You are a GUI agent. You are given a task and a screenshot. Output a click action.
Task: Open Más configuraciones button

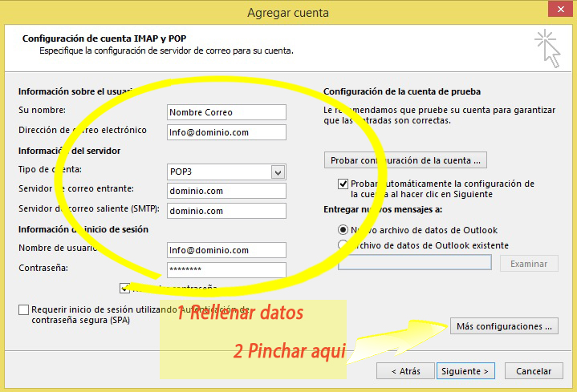click(504, 326)
